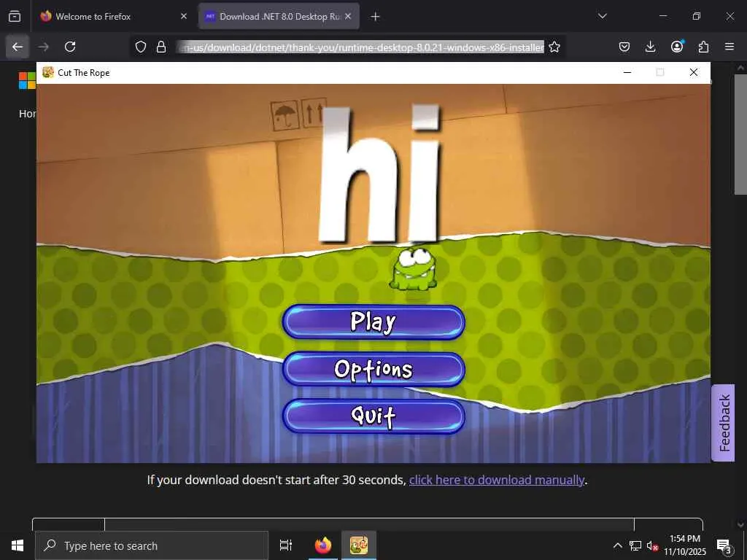This screenshot has width=747, height=560.
Task: Open the Firefox extensions panel
Action: coord(703,47)
